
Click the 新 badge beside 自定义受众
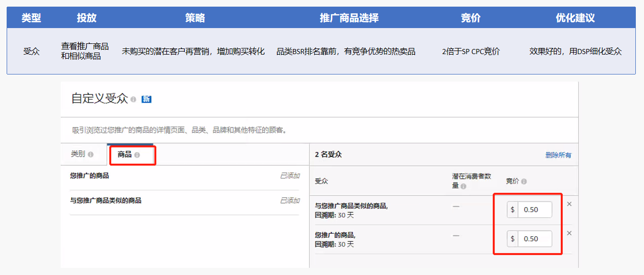(x=146, y=99)
